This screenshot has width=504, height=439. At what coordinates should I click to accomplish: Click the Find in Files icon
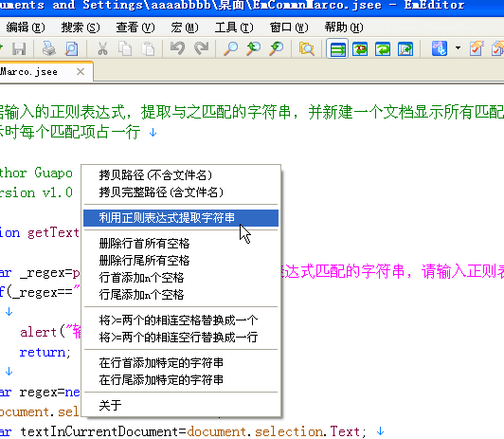307,49
